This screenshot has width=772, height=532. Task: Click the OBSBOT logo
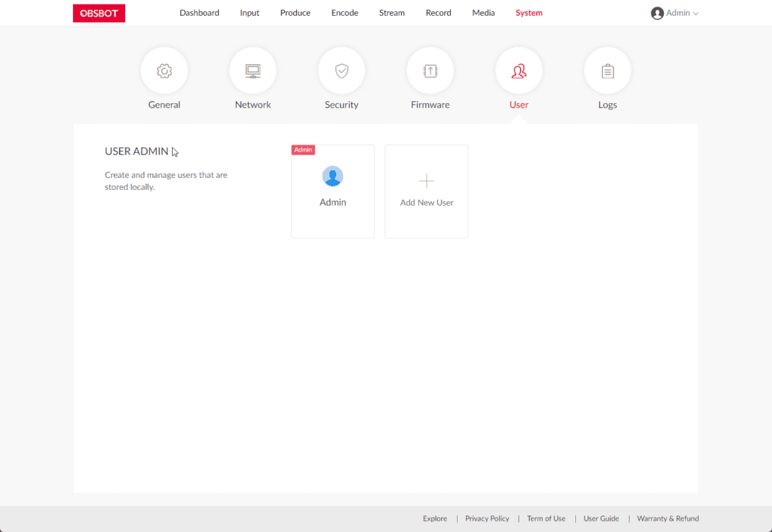99,13
